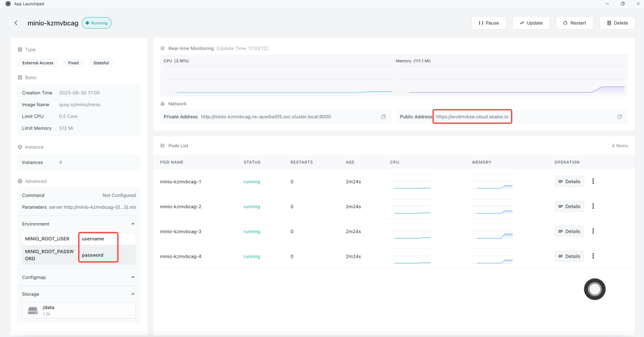Open more options for minio-kzmvbcag-3
This screenshot has height=337, width=644.
(593, 231)
